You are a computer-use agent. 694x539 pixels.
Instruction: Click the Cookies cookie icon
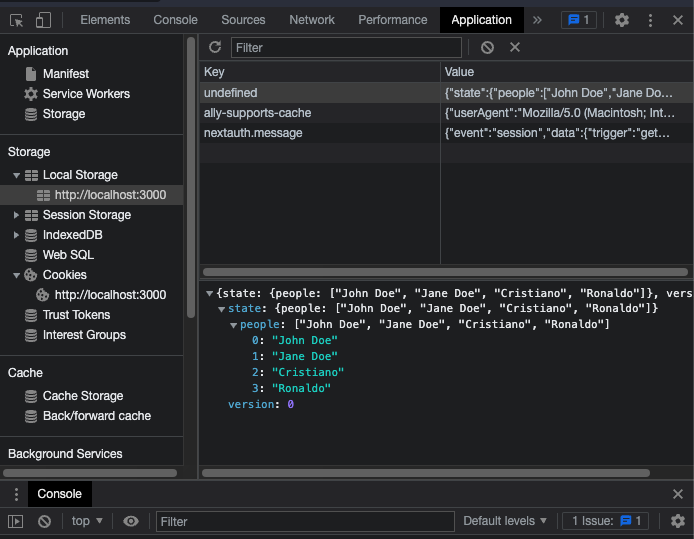pyautogui.click(x=31, y=275)
